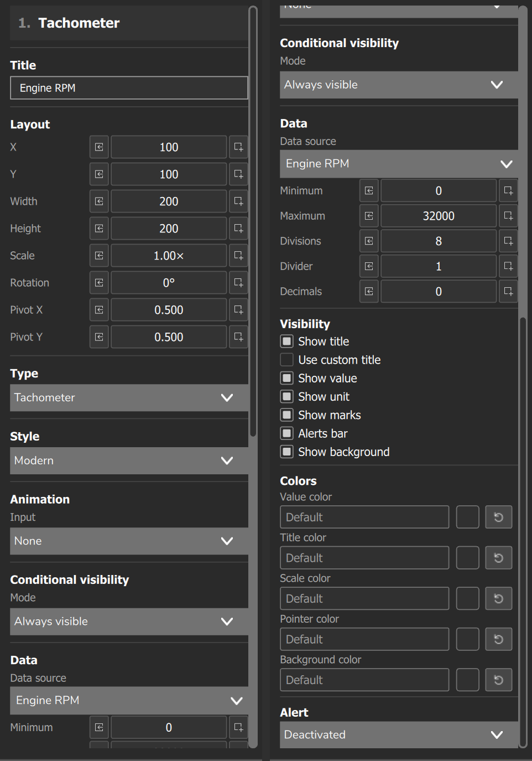The height and width of the screenshot is (761, 532).
Task: Open the Type dropdown showing Tachometer
Action: (x=129, y=397)
